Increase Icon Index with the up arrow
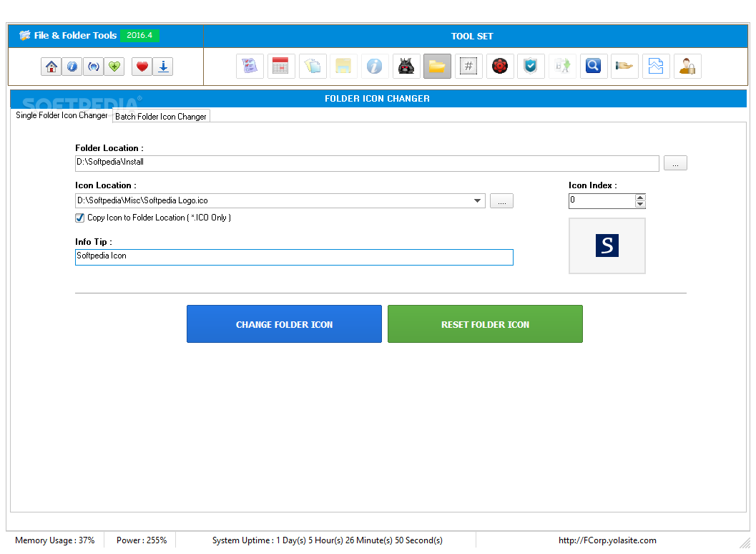 point(640,197)
